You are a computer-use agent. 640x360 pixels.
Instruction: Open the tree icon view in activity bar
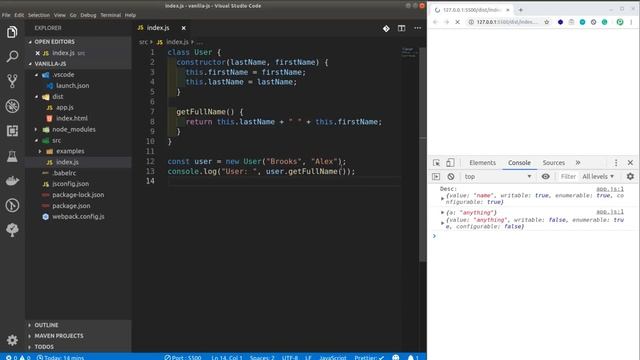pos(12,230)
